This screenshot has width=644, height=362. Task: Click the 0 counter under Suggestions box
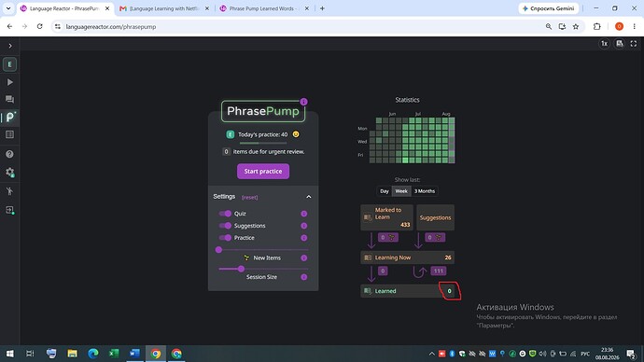[x=435, y=237]
